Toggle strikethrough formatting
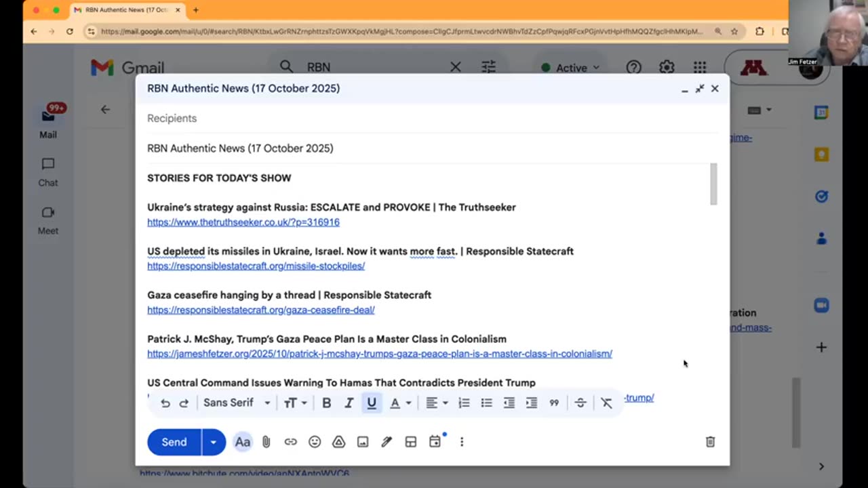Screen dimensions: 868x488 pyautogui.click(x=580, y=403)
